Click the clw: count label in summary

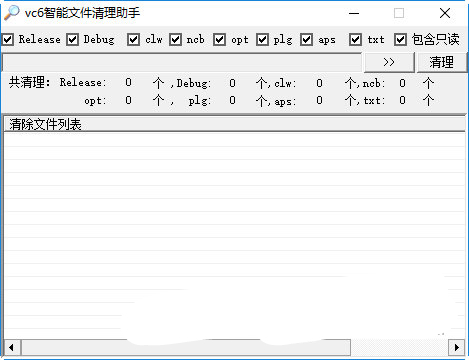tap(285, 83)
